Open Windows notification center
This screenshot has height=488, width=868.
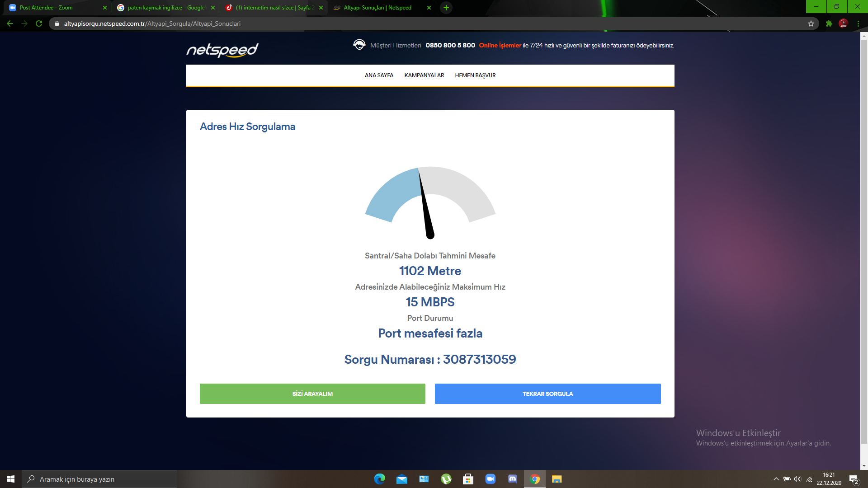point(854,479)
